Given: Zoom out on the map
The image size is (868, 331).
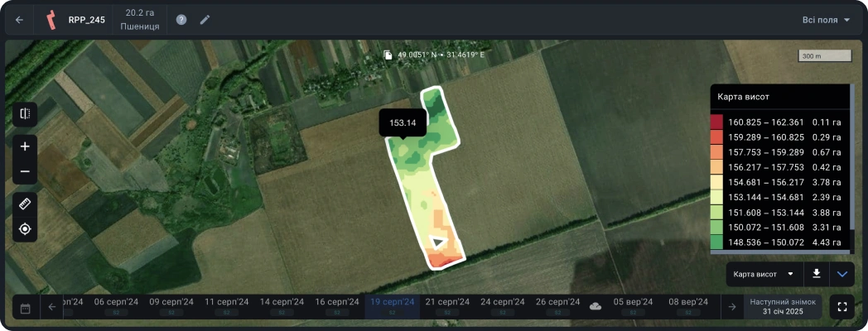Looking at the screenshot, I should click(x=25, y=171).
